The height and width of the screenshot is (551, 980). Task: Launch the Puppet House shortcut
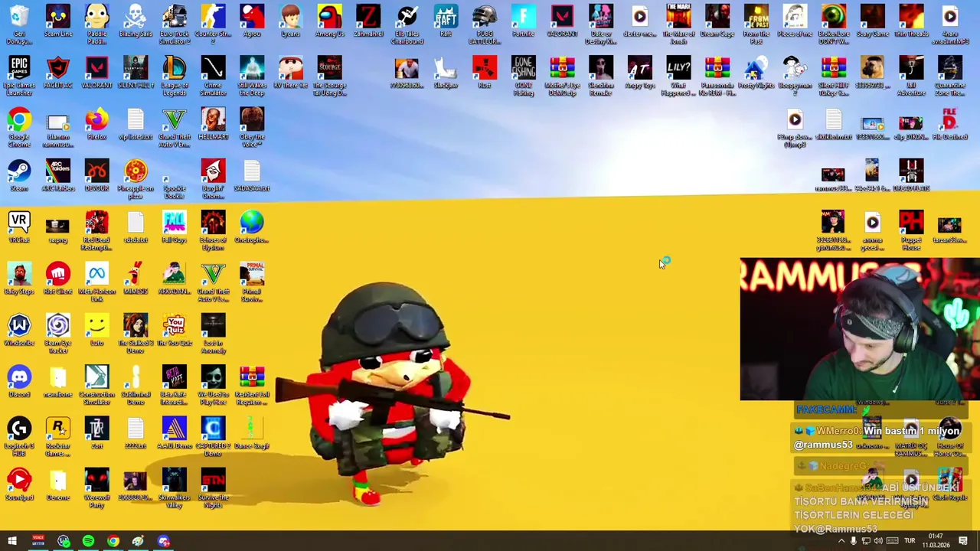[x=911, y=230]
